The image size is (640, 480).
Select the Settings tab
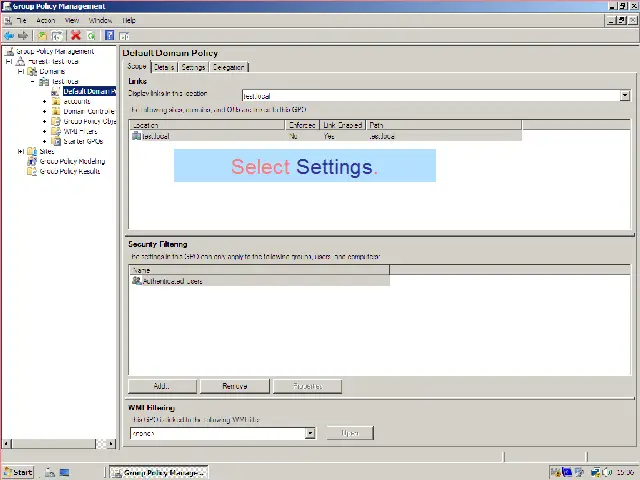click(193, 67)
